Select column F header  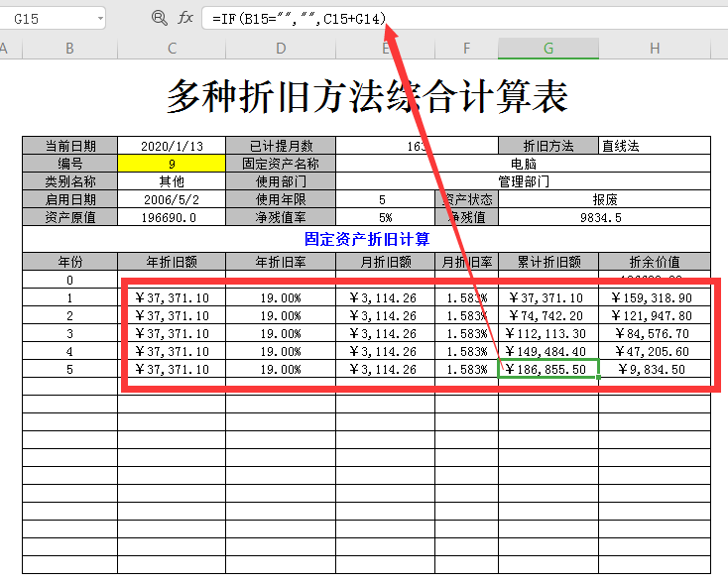(466, 49)
